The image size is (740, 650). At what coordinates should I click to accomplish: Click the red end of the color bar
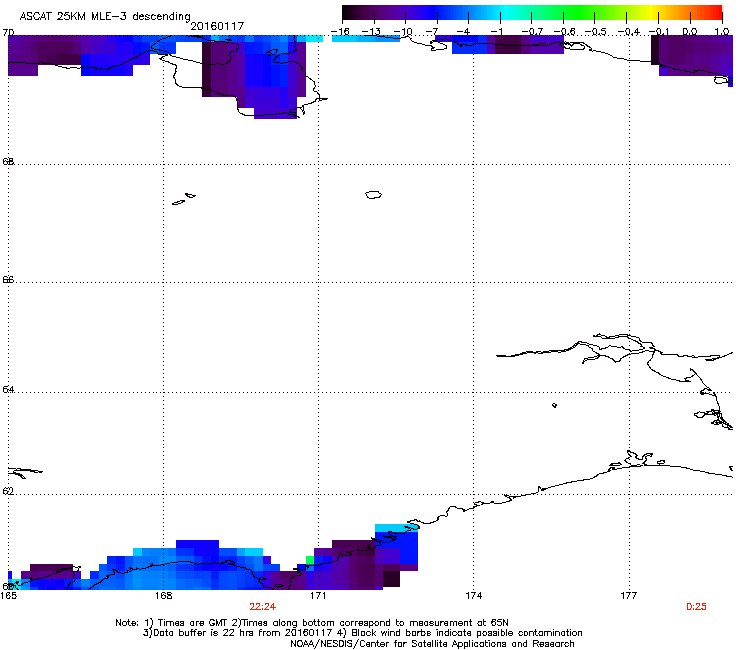pos(715,12)
